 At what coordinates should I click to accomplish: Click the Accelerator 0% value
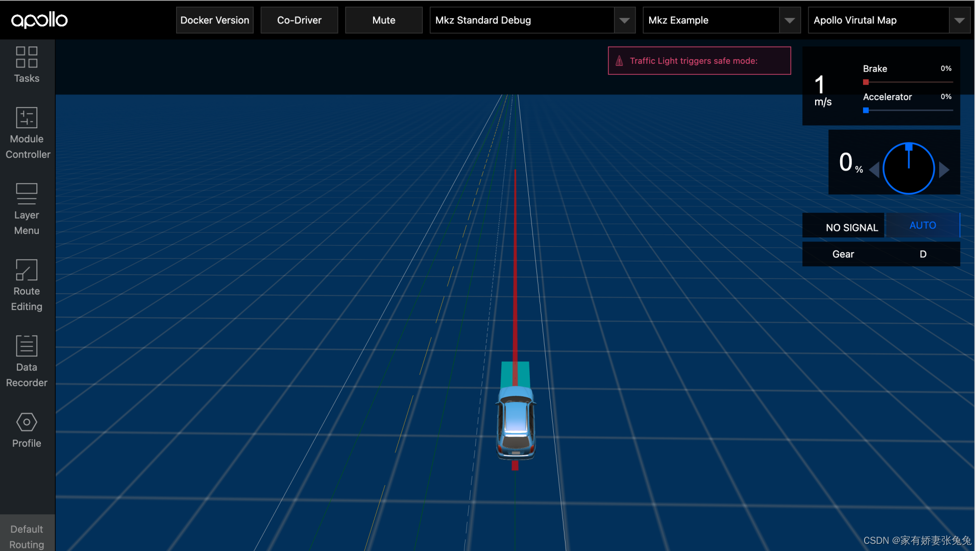[x=946, y=97]
